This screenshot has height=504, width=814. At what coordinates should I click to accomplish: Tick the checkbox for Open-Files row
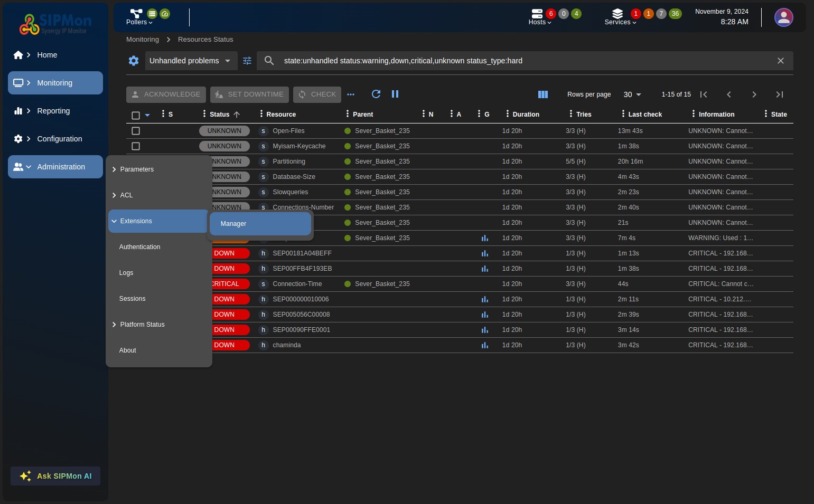[x=136, y=131]
